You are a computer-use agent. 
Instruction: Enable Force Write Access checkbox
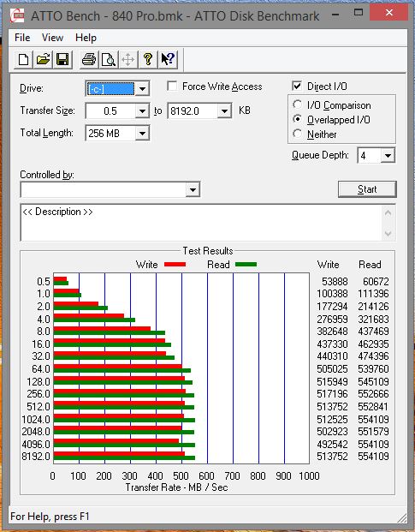(x=172, y=86)
